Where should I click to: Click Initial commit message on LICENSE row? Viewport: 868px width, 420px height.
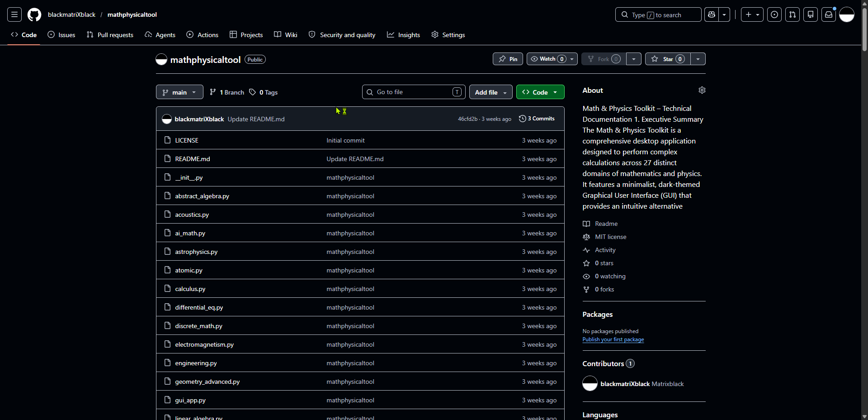(x=345, y=140)
